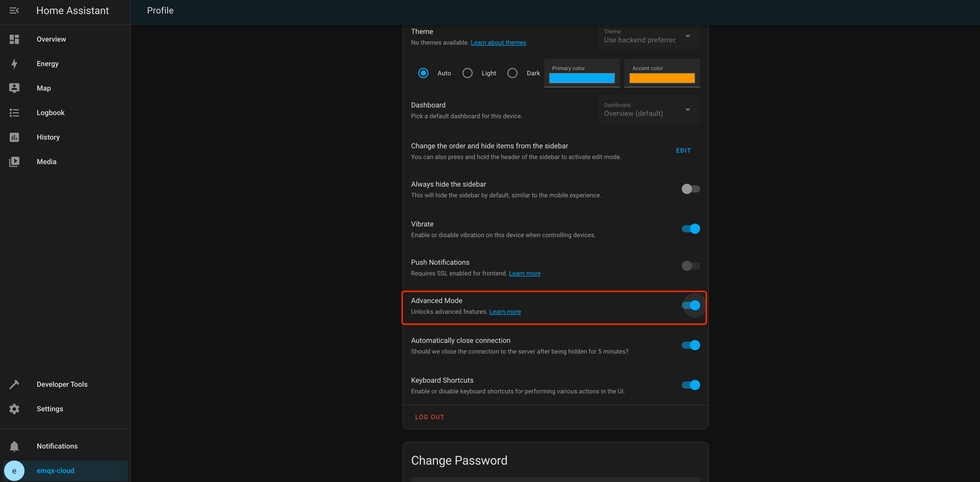
Task: Open the Learn about themes link
Action: pos(498,42)
